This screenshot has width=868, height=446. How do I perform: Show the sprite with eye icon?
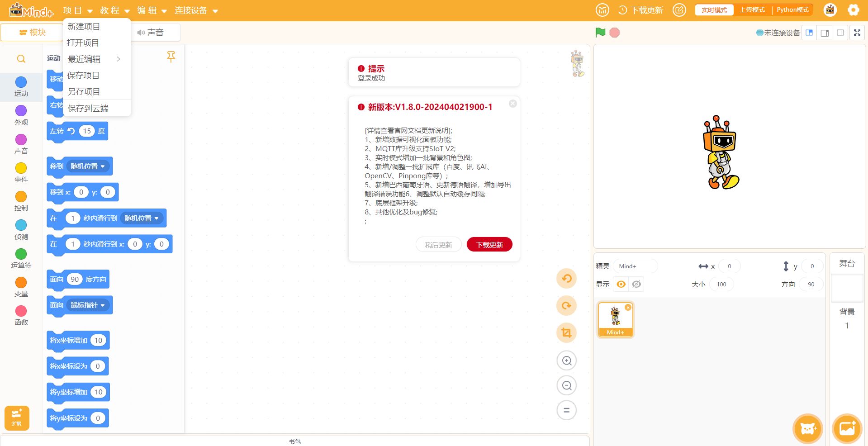[621, 284]
